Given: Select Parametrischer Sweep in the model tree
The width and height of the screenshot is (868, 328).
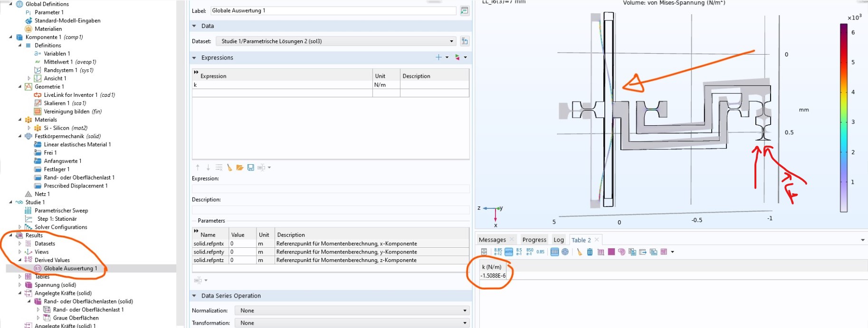Looking at the screenshot, I should pyautogui.click(x=61, y=210).
